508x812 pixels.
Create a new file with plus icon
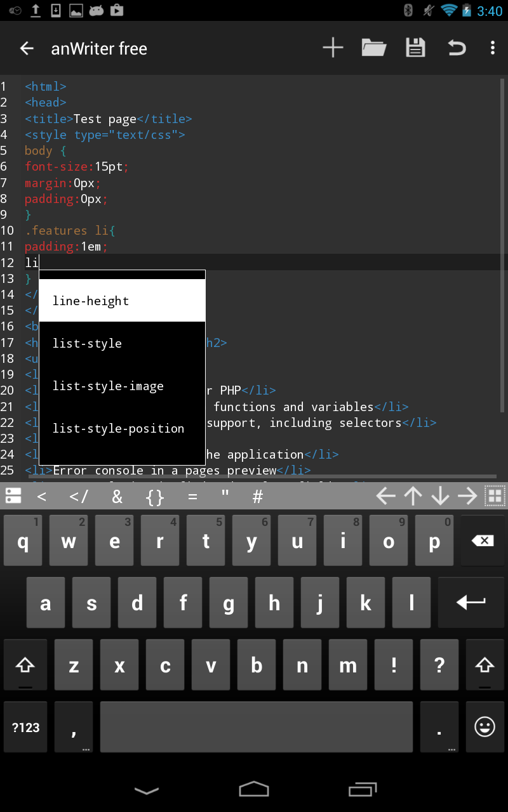point(333,48)
